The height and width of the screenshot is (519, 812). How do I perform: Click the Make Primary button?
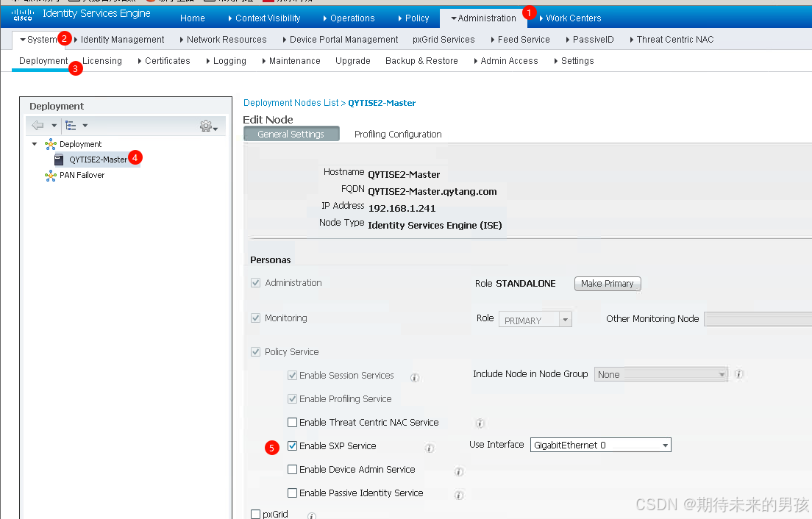[608, 284]
